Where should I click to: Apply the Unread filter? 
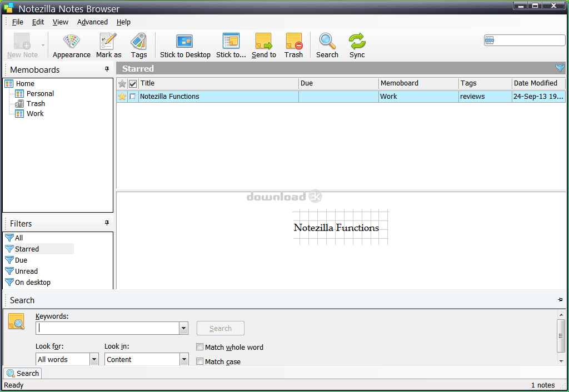point(26,272)
